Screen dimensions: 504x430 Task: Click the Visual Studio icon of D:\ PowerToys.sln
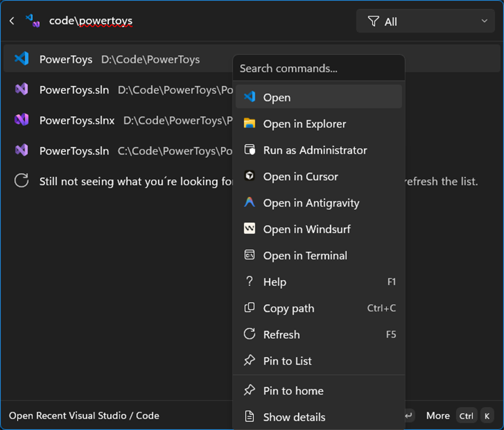(21, 89)
